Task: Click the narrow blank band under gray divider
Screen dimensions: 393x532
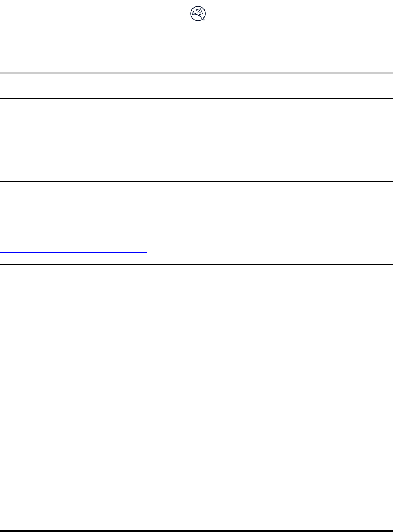Action: pos(196,86)
